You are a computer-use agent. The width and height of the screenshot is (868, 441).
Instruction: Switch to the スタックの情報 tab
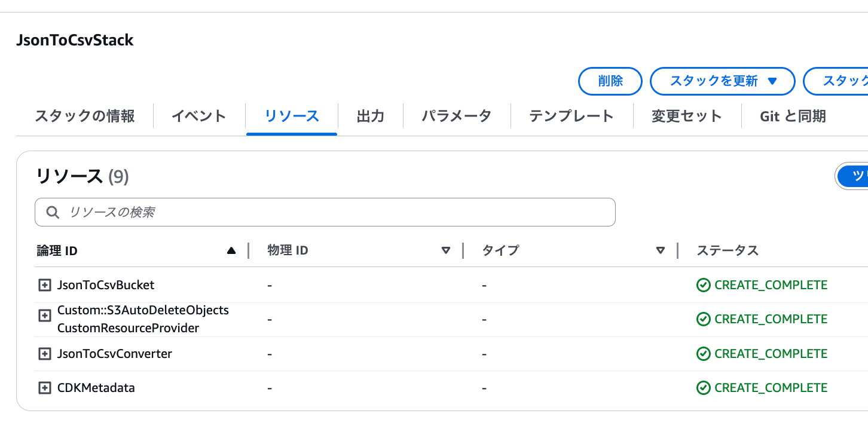(85, 116)
